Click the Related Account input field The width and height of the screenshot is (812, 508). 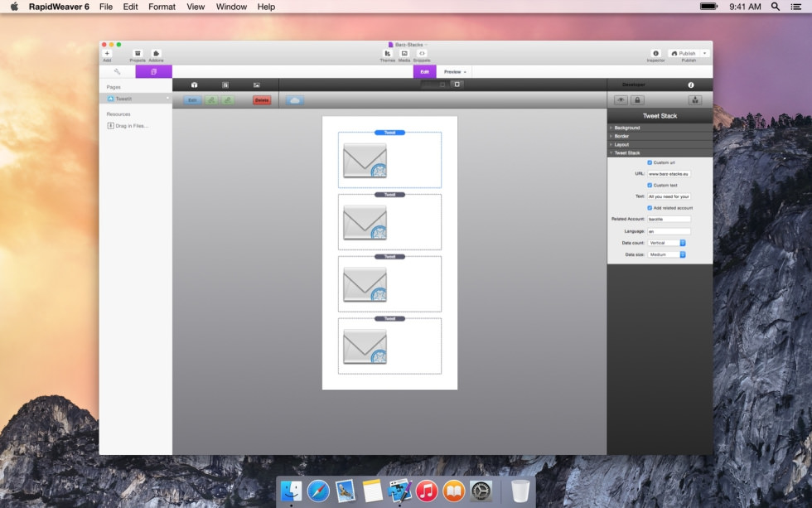669,219
